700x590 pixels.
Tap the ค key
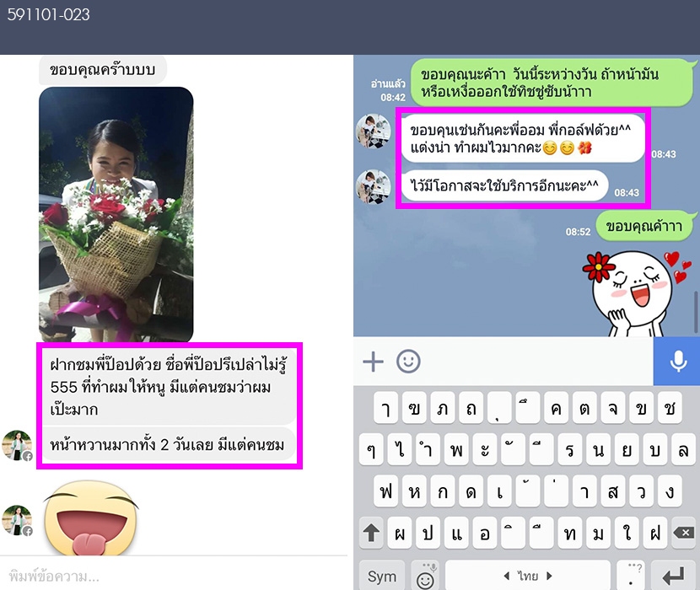point(557,407)
